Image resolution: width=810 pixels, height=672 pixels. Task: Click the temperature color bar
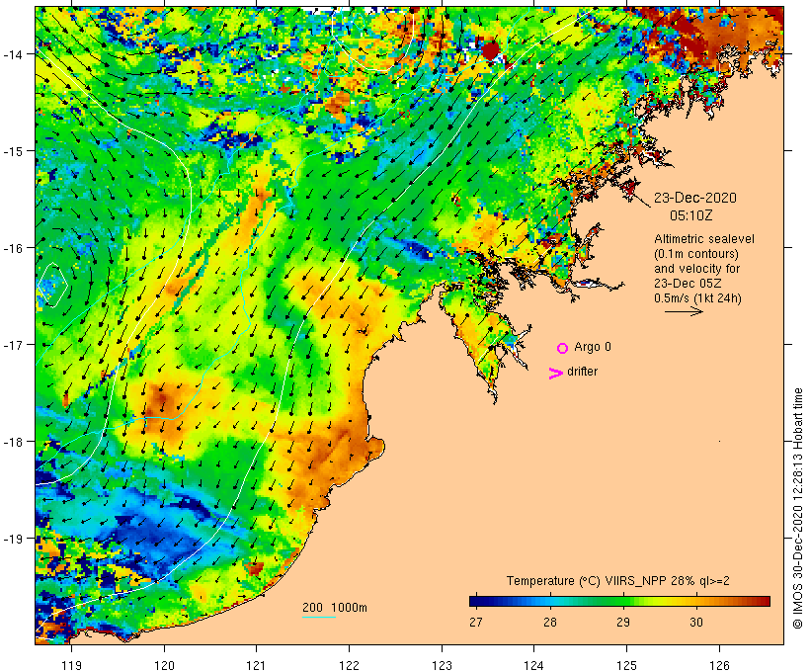tap(620, 601)
